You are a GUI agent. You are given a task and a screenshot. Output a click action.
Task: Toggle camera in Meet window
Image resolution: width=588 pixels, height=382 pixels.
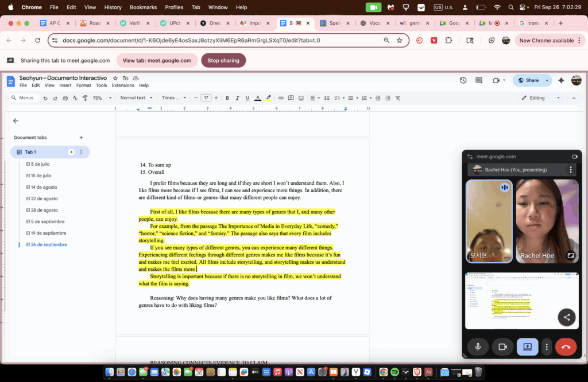click(x=502, y=346)
